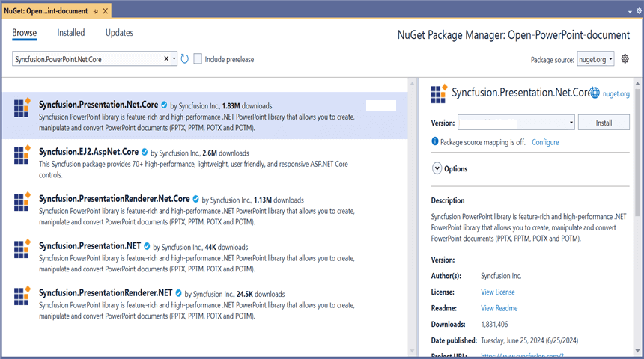Click the Description heading in details pane
This screenshot has width=644, height=359.
click(448, 200)
